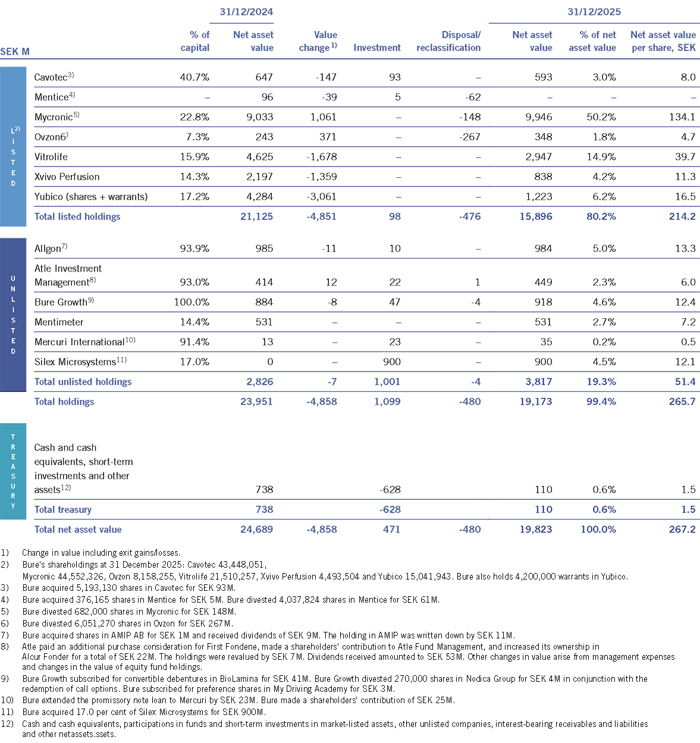
Task: Click the TREASURY vertical section bar
Action: [x=13, y=471]
